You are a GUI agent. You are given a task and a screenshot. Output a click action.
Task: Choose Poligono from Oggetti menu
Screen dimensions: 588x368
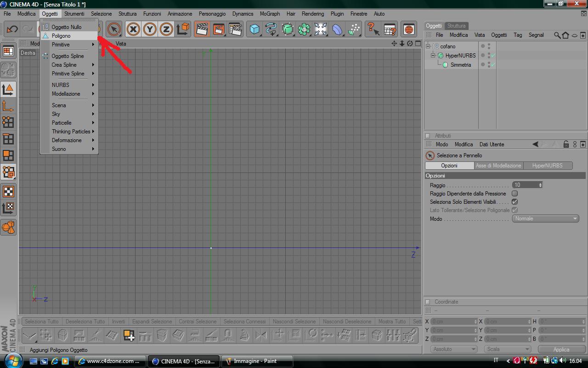69,36
